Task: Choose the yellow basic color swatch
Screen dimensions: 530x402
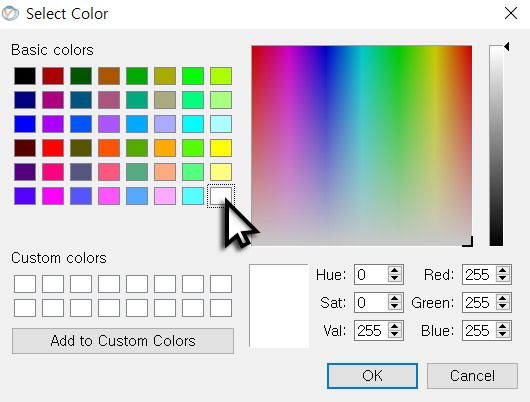Action: click(x=221, y=148)
